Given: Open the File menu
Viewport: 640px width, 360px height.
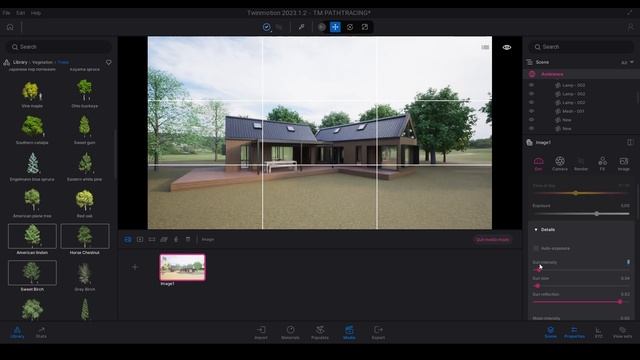Looking at the screenshot, I should click(x=6, y=13).
